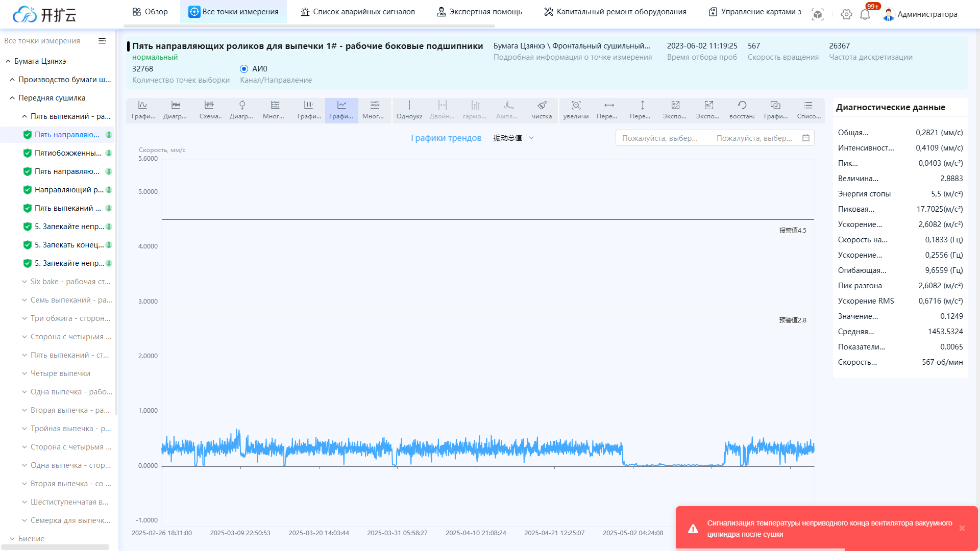Select tree item 'Пять выпеканий ...' with green shield
This screenshot has width=980, height=551.
(x=68, y=208)
